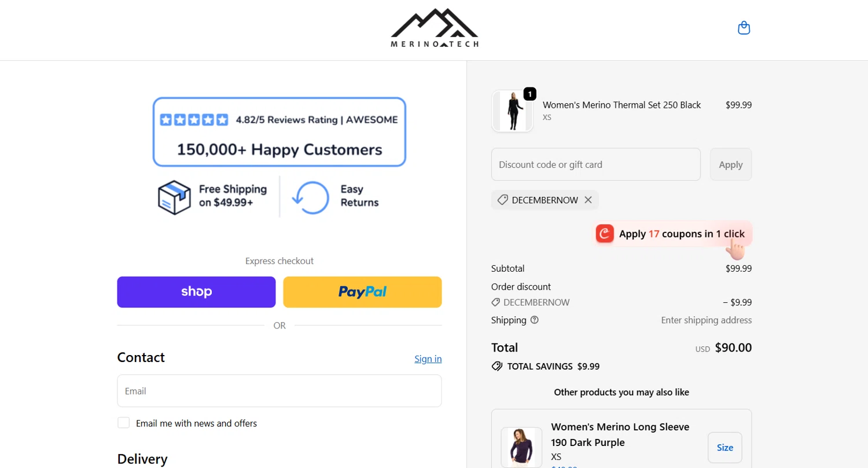The height and width of the screenshot is (468, 868).
Task: Click the Total Savings tag icon
Action: pos(496,366)
